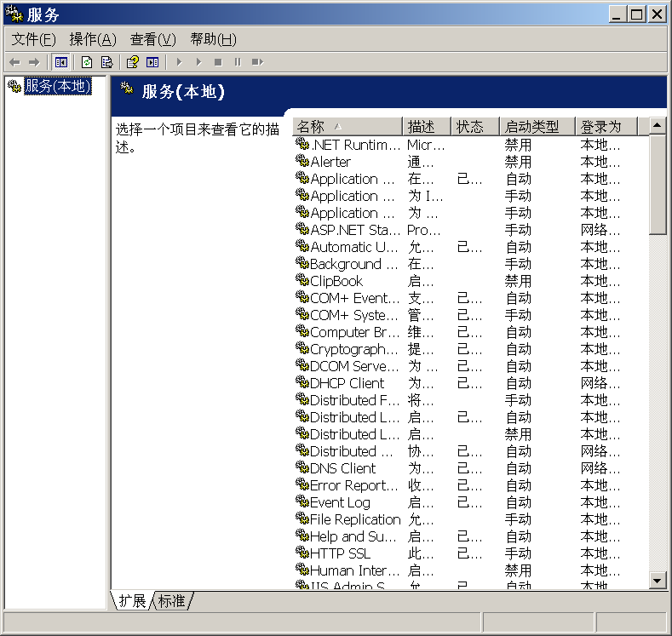Sort by the 登录为 column header
The height and width of the screenshot is (636, 672).
pyautogui.click(x=606, y=127)
